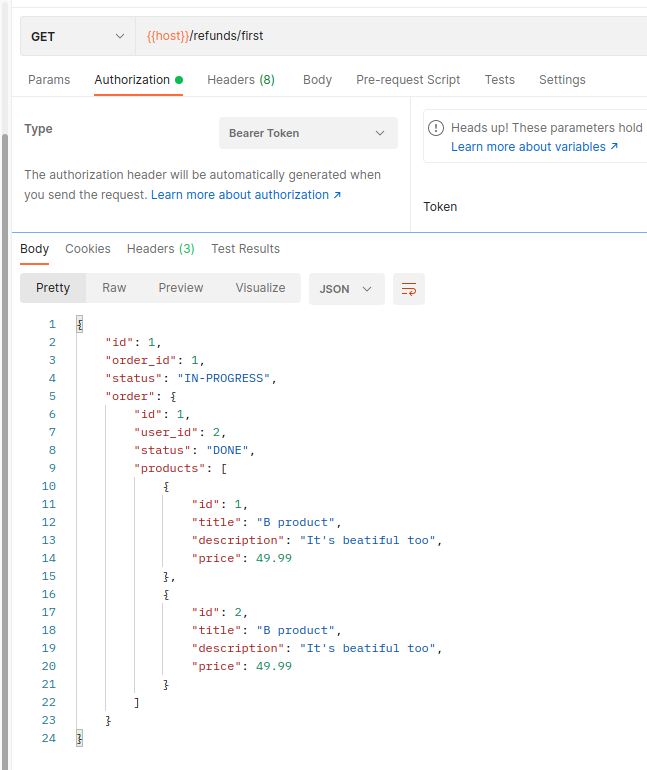This screenshot has height=770, width=647.
Task: Click the "products" key on line 9
Action: (170, 468)
